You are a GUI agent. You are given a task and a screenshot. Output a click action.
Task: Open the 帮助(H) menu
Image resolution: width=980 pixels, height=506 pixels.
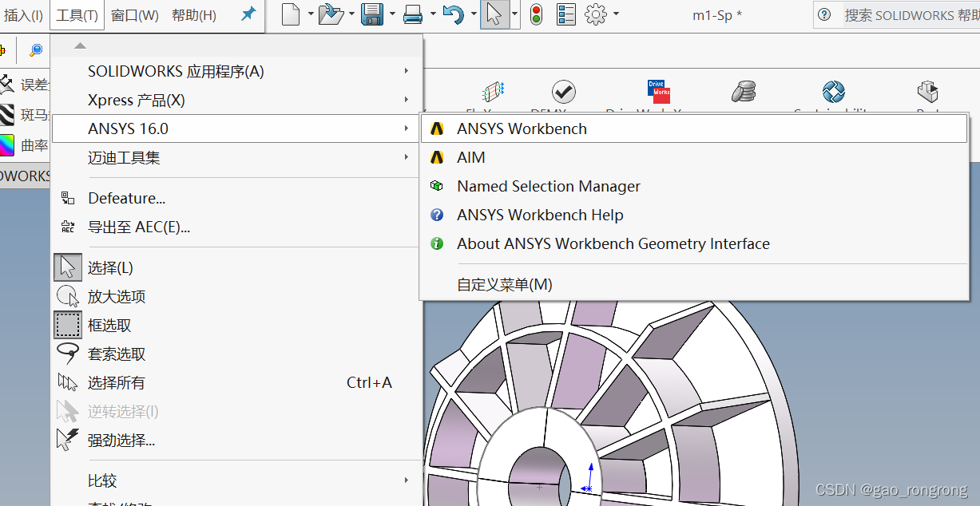pyautogui.click(x=194, y=15)
